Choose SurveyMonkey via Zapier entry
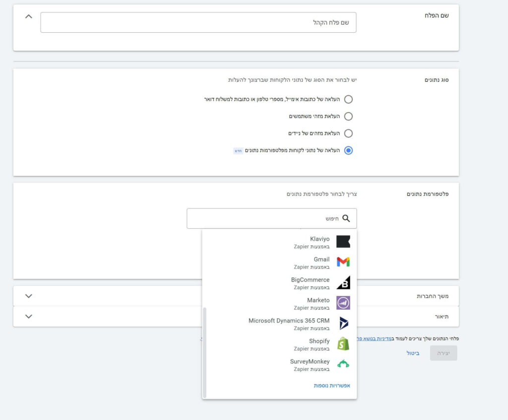Image resolution: width=508 pixels, height=420 pixels. (x=279, y=364)
